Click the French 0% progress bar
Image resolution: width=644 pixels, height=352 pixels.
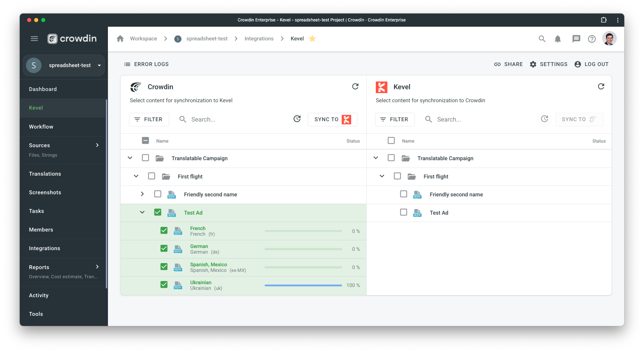point(303,231)
